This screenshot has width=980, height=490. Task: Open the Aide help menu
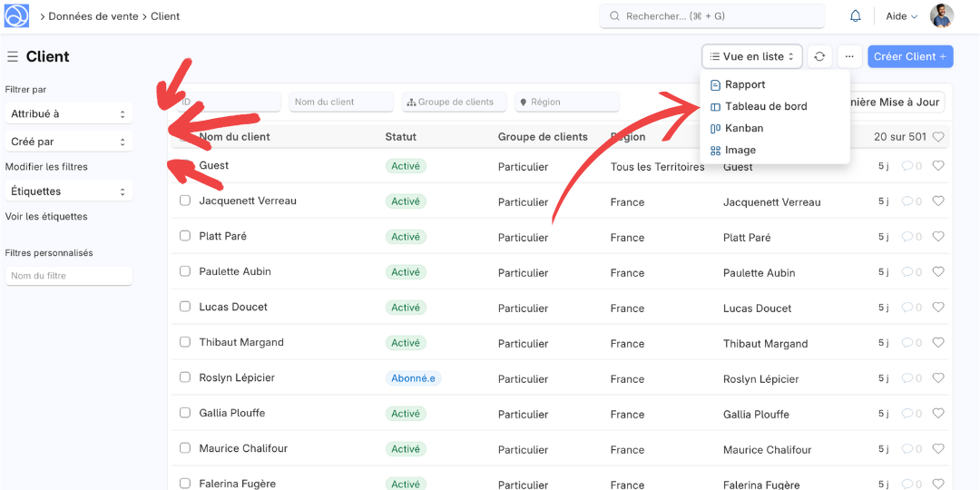click(901, 16)
